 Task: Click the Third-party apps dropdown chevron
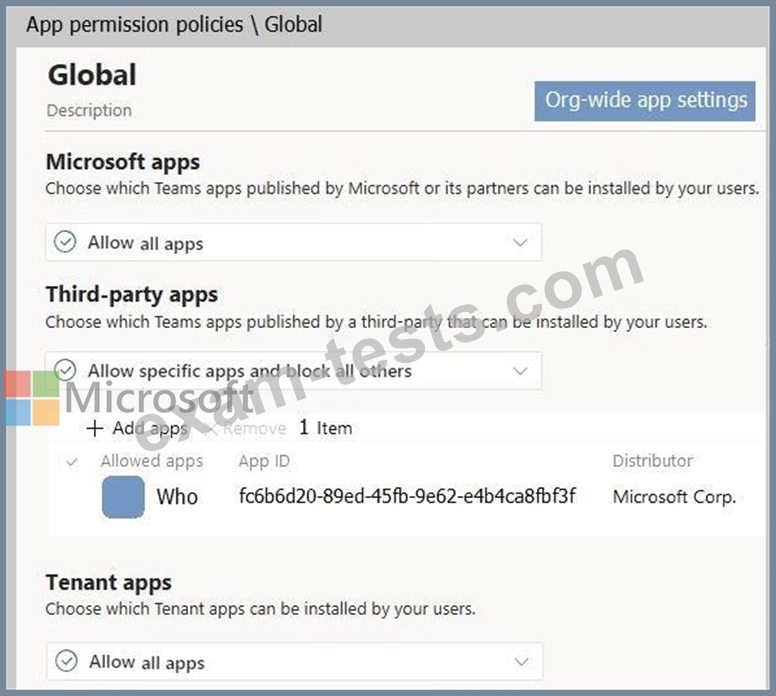[520, 371]
